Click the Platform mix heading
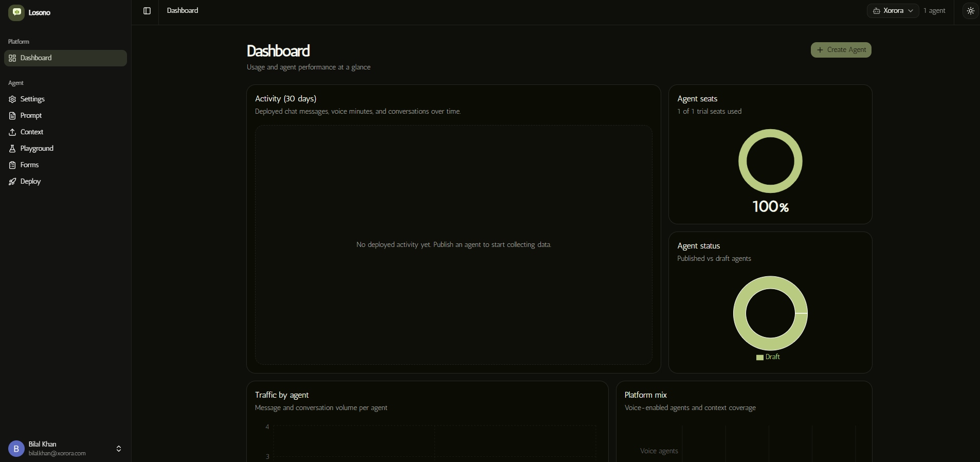The height and width of the screenshot is (462, 980). click(645, 395)
